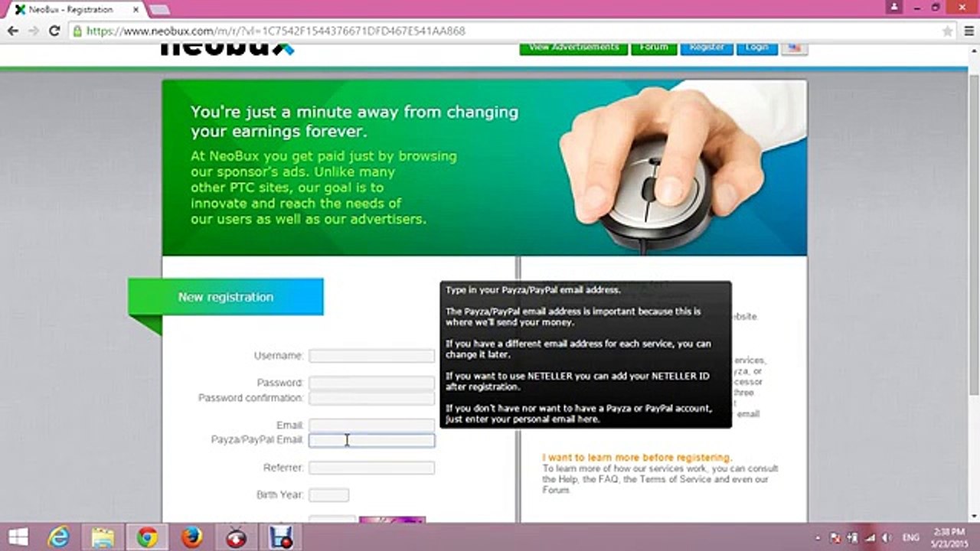
Task: Launch Internet Explorer from the taskbar
Action: tap(58, 537)
